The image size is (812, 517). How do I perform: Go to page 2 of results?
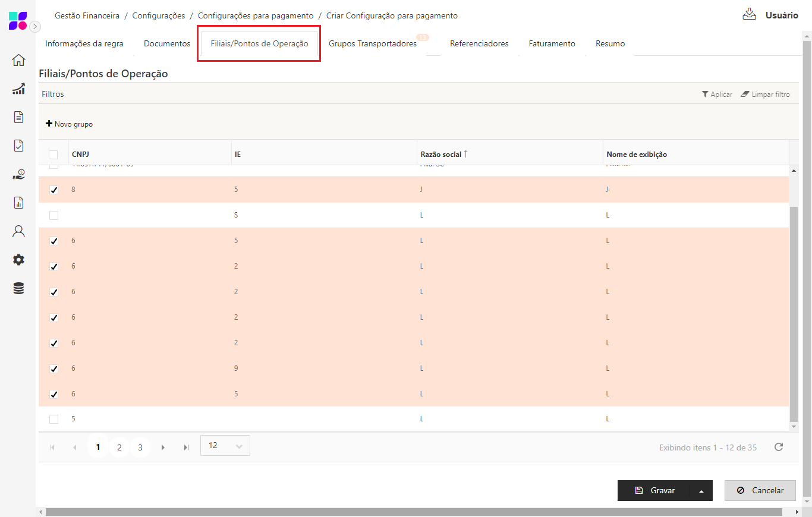pyautogui.click(x=119, y=447)
